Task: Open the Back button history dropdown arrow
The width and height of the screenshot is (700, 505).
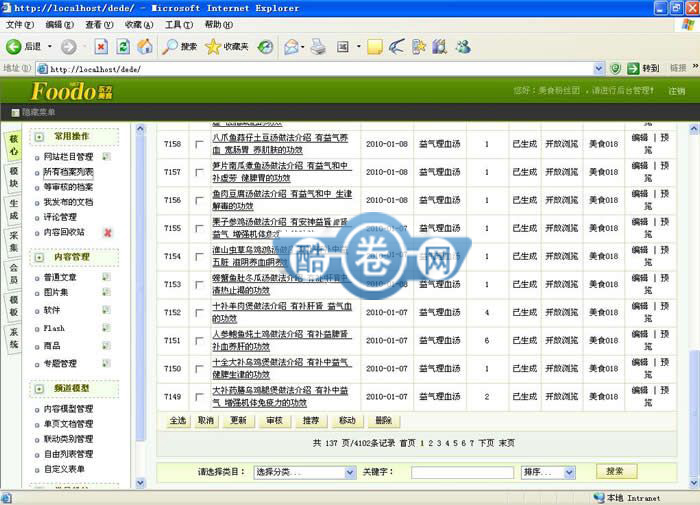Action: pos(50,46)
